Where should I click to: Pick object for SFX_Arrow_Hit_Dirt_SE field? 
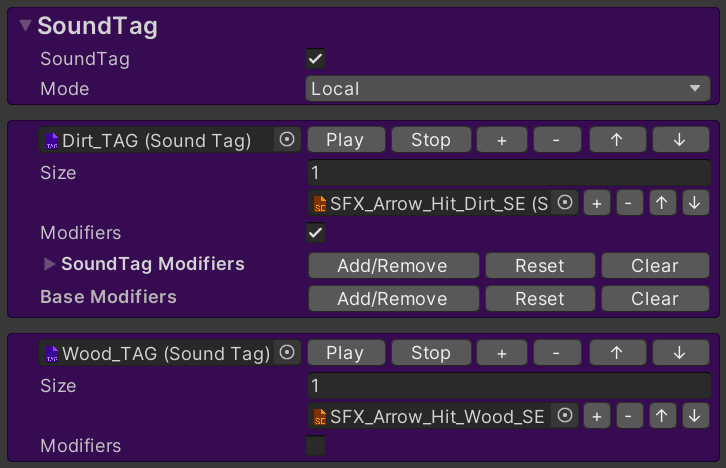(x=565, y=203)
